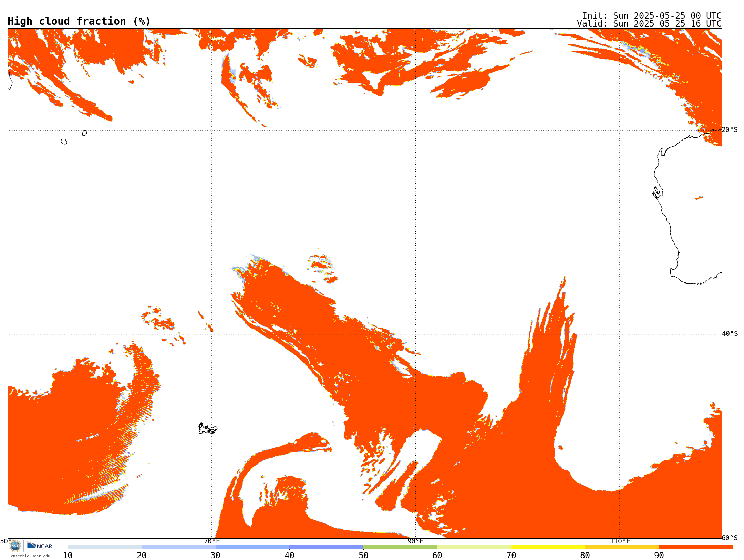The image size is (744, 560).
Task: Click the 30–40 blue colorbar segment
Action: (252, 547)
